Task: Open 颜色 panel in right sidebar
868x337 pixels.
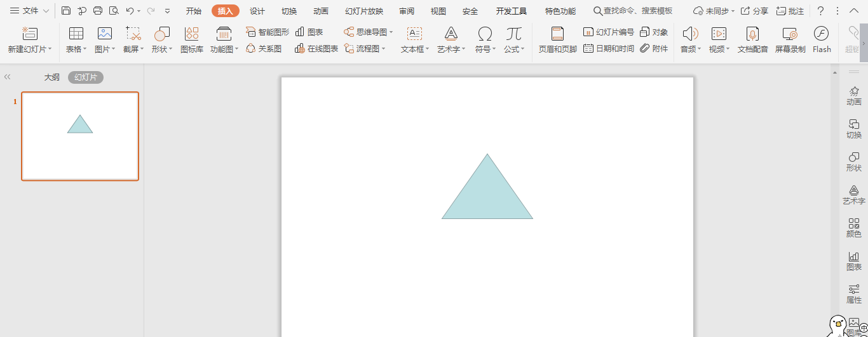Action: point(854,228)
